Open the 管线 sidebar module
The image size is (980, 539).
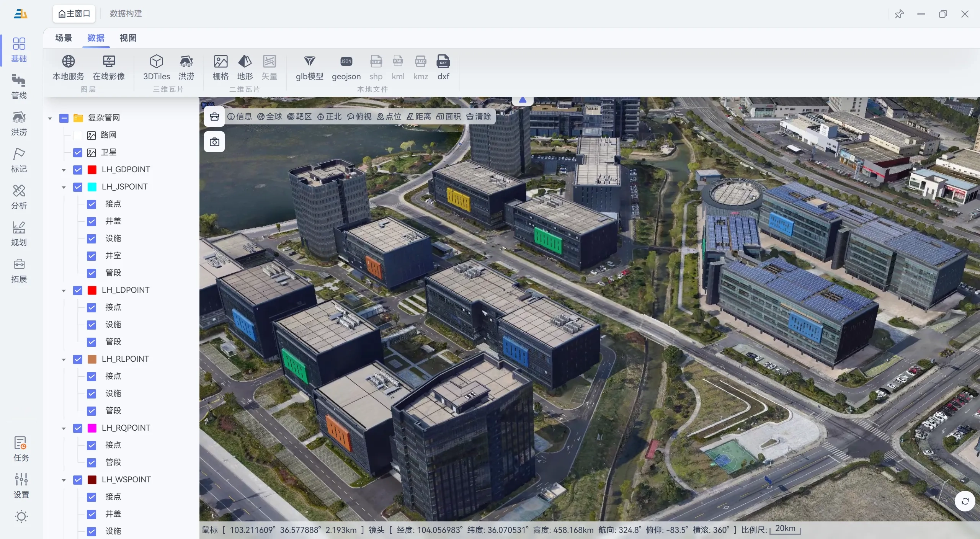pyautogui.click(x=19, y=87)
